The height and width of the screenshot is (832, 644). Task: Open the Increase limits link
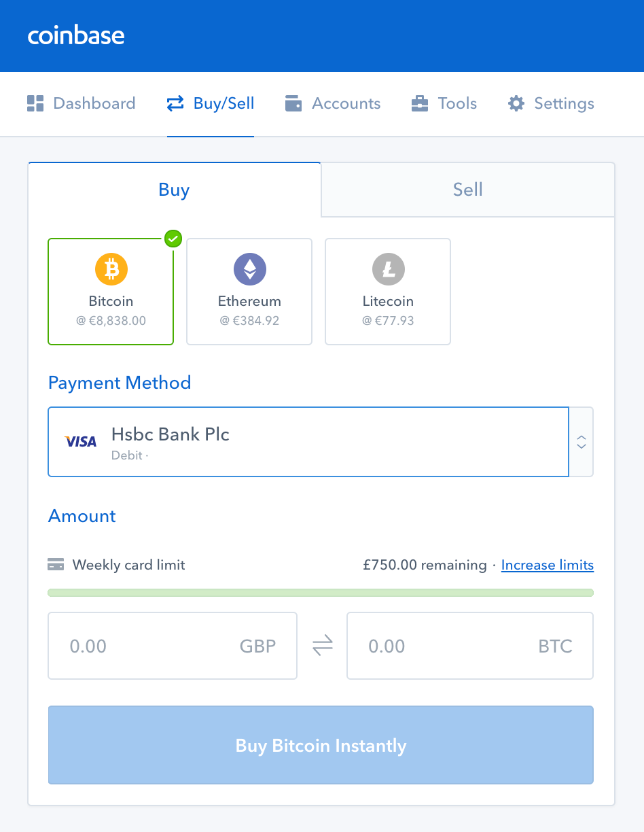(x=547, y=565)
